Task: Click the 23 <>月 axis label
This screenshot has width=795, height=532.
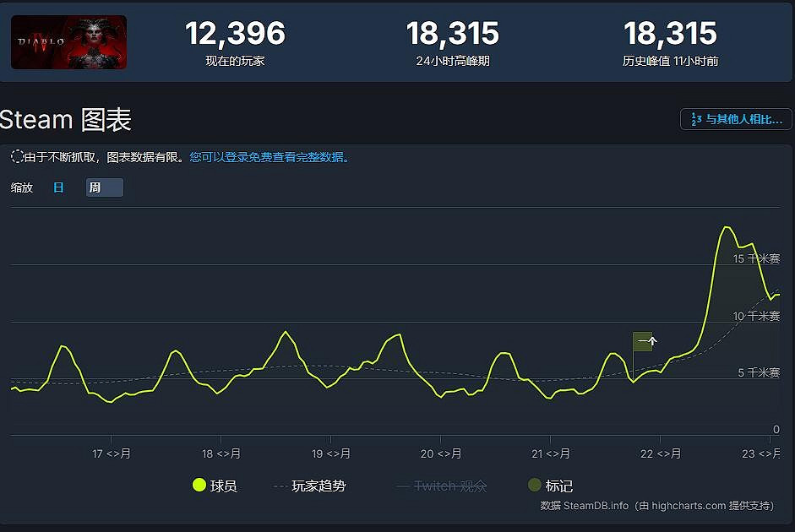Action: pos(760,453)
